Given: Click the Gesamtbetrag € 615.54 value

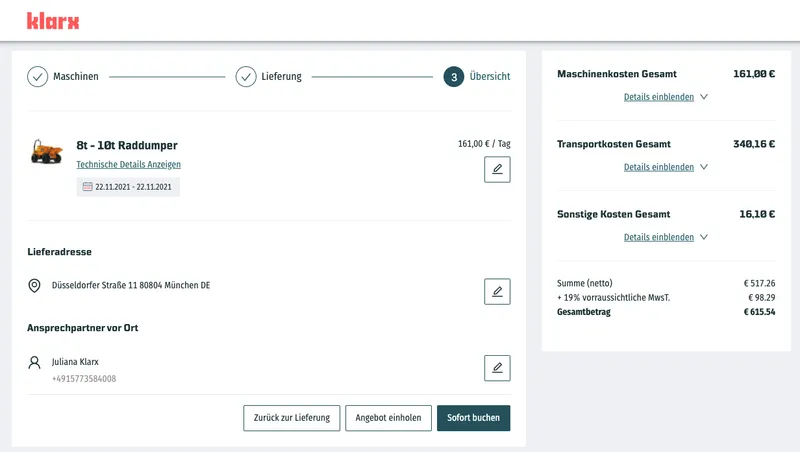Looking at the screenshot, I should coord(759,312).
